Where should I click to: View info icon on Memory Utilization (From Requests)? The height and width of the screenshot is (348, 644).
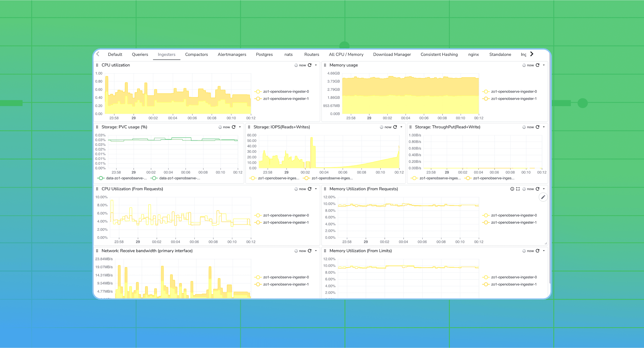[512, 189]
